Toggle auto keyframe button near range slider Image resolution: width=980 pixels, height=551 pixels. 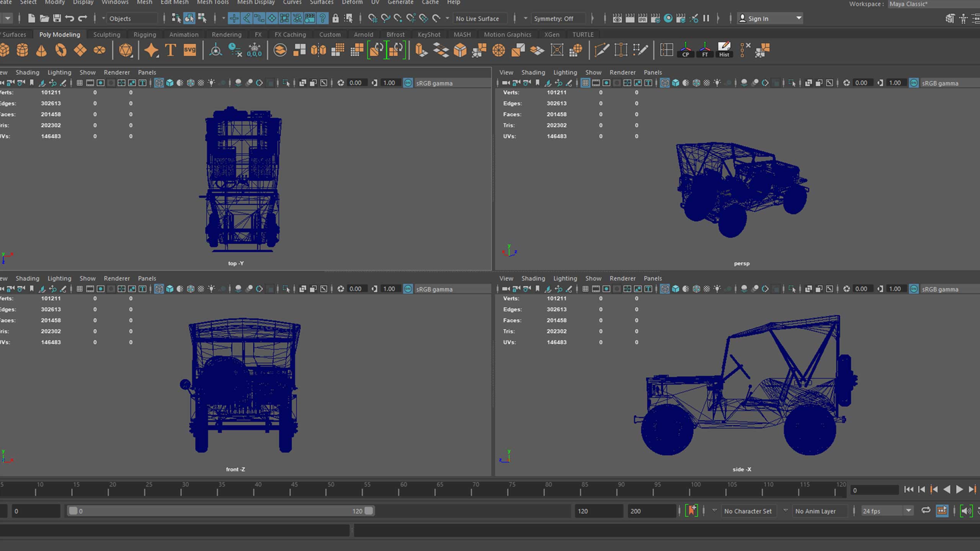point(692,511)
